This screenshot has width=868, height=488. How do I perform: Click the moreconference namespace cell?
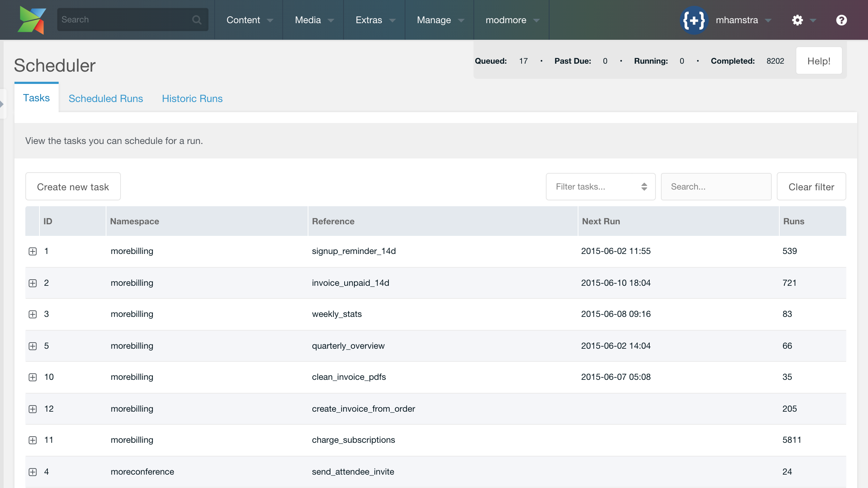tap(142, 472)
